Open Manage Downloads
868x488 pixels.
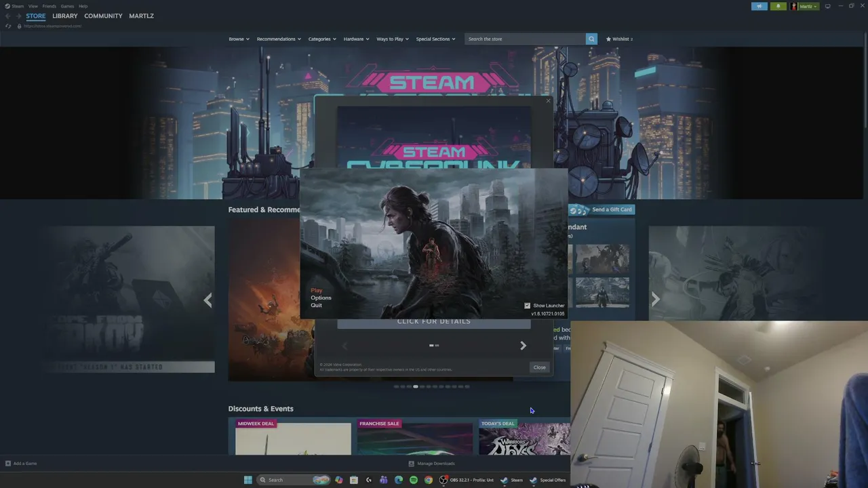[431, 464]
